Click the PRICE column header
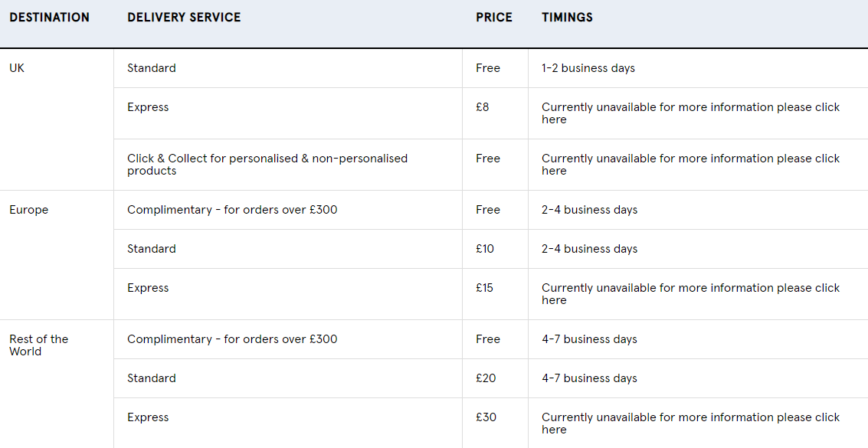This screenshot has width=868, height=448. point(493,17)
